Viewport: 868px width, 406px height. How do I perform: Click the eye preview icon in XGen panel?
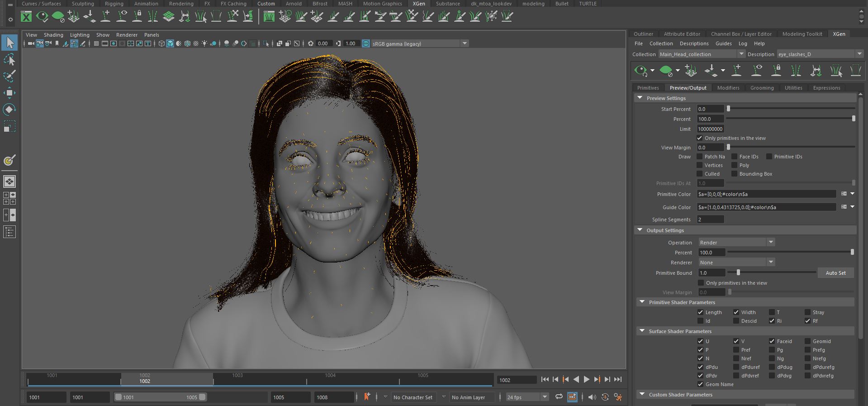click(640, 71)
